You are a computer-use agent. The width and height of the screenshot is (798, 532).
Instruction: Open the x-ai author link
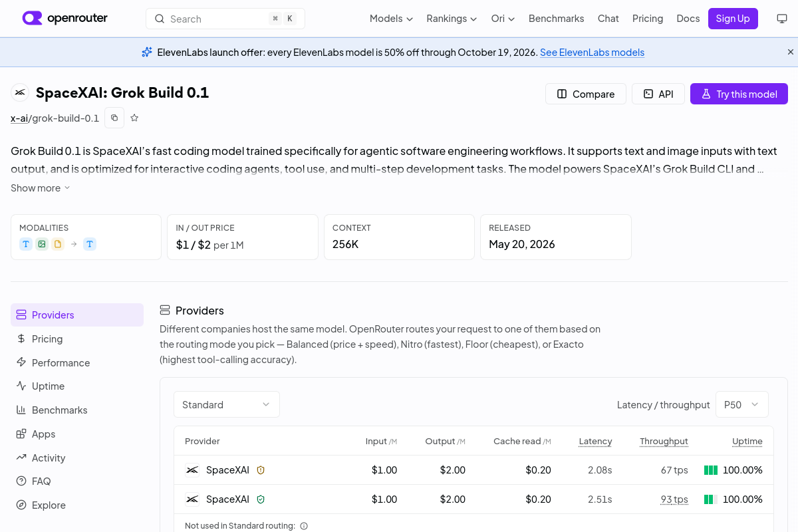[x=19, y=118]
